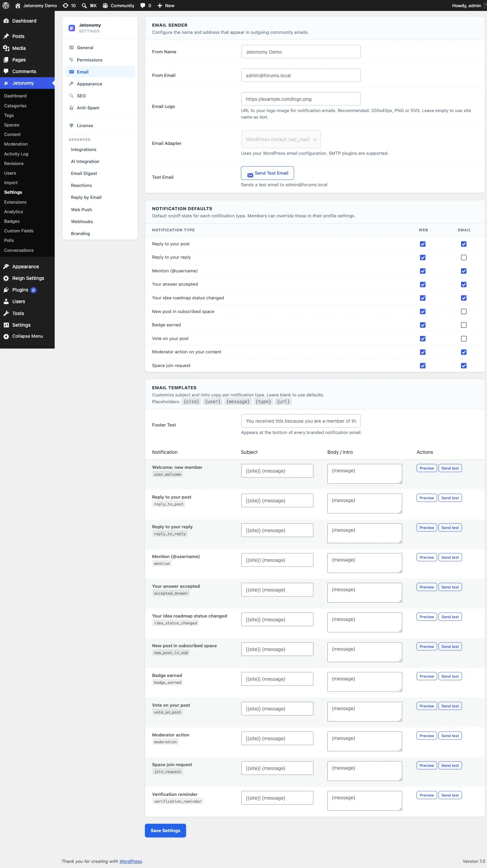Open the Tools wrench icon

(x=6, y=313)
